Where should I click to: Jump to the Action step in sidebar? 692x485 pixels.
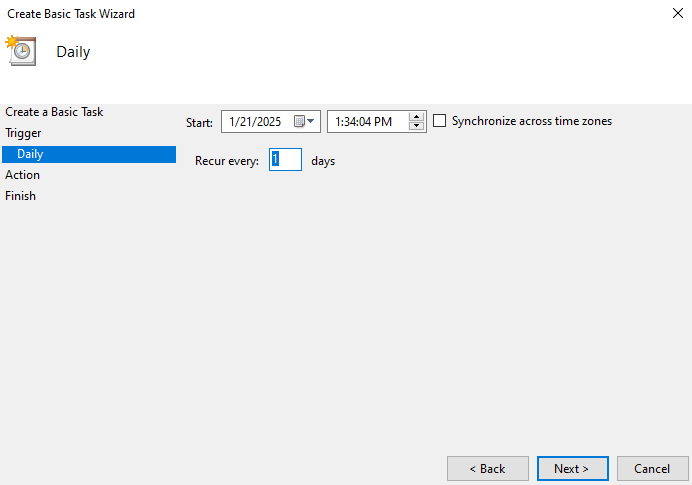(x=23, y=175)
